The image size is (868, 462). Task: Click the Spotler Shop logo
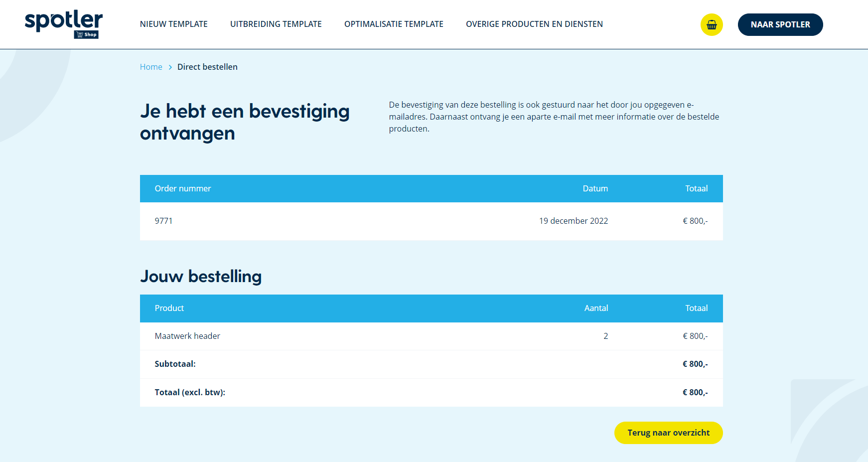(64, 24)
